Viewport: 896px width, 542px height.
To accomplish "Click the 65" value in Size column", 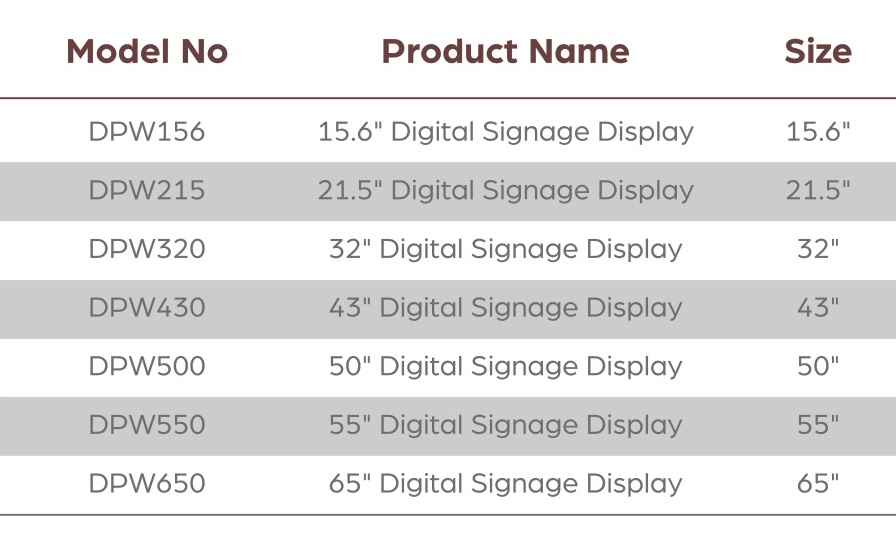I will (817, 484).
